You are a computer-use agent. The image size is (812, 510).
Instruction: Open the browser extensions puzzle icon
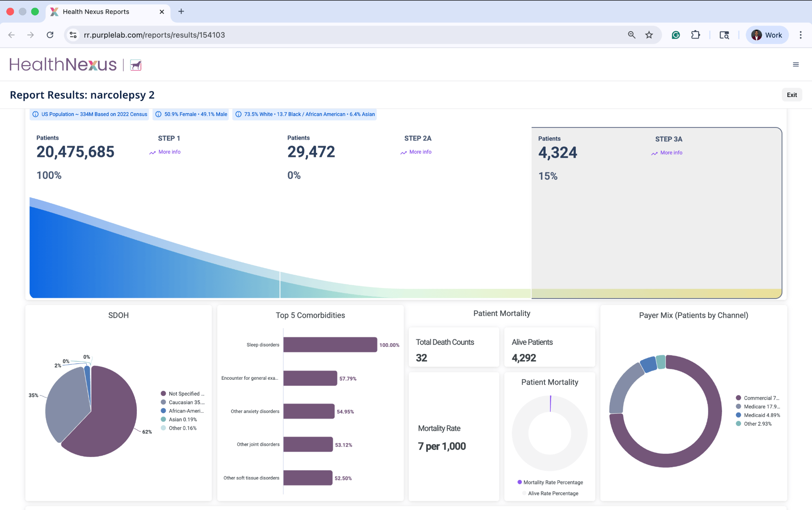[x=695, y=35]
